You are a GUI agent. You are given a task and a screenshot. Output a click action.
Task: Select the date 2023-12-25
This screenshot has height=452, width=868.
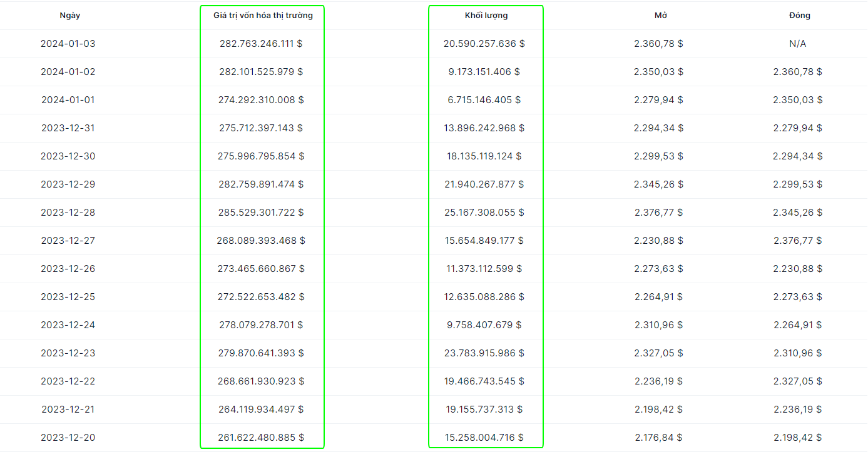click(68, 297)
